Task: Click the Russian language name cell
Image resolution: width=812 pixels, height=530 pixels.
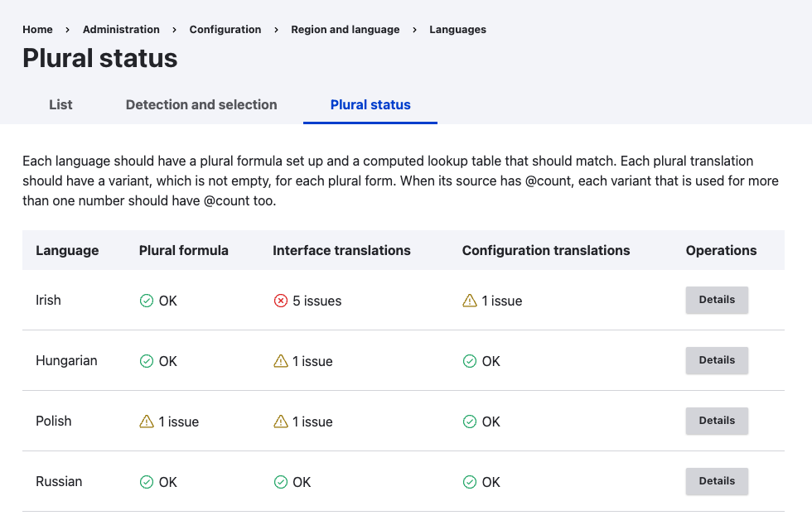Action: click(59, 482)
